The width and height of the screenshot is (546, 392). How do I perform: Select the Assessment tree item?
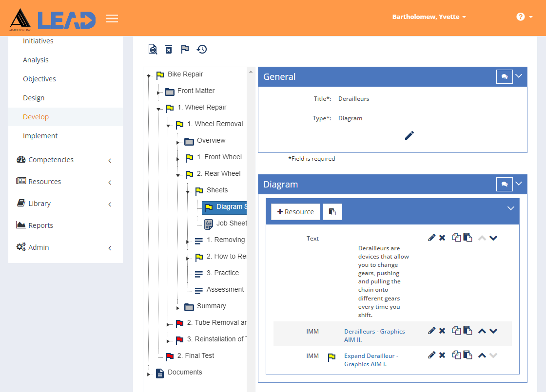(x=225, y=289)
